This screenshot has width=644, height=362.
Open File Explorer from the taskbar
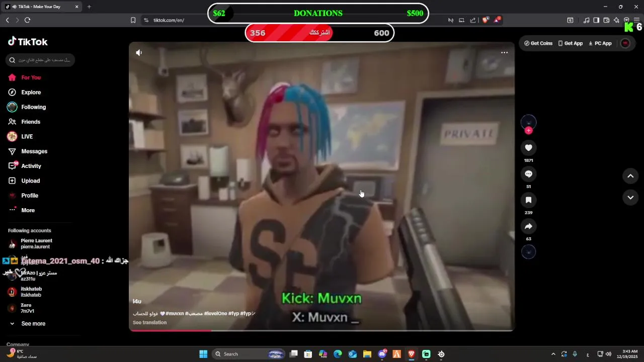pyautogui.click(x=367, y=354)
